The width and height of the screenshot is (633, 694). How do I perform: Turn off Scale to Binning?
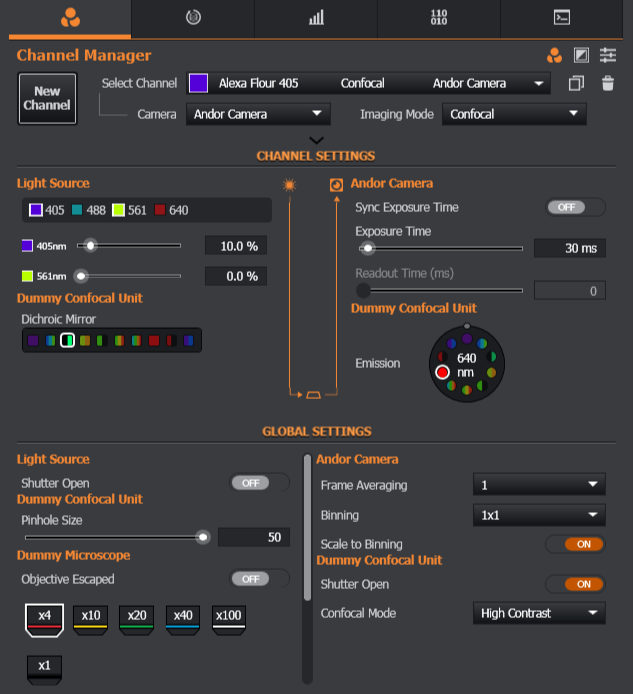click(x=575, y=544)
